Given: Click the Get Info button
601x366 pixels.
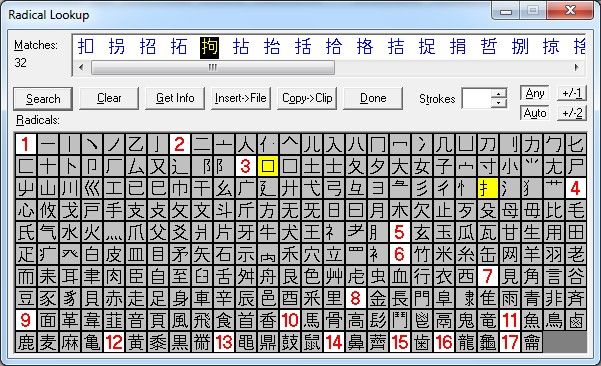Looking at the screenshot, I should 175,98.
